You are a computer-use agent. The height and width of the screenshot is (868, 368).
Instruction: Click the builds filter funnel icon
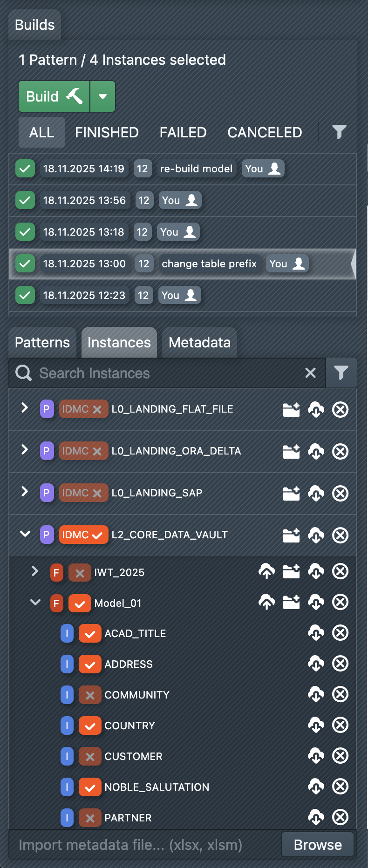pyautogui.click(x=339, y=132)
